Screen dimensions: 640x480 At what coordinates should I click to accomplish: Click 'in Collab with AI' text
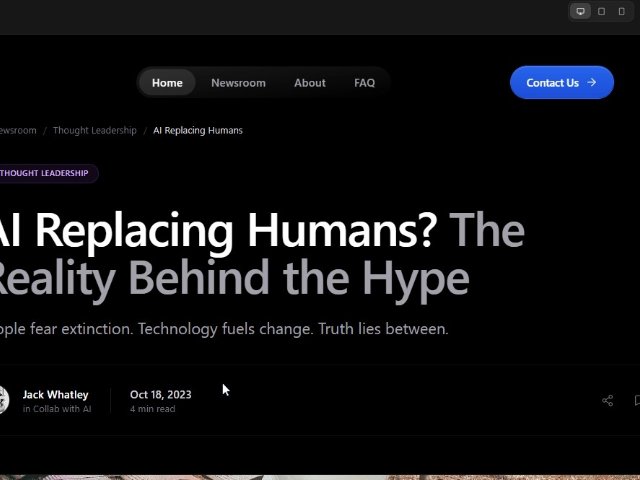[x=57, y=409]
